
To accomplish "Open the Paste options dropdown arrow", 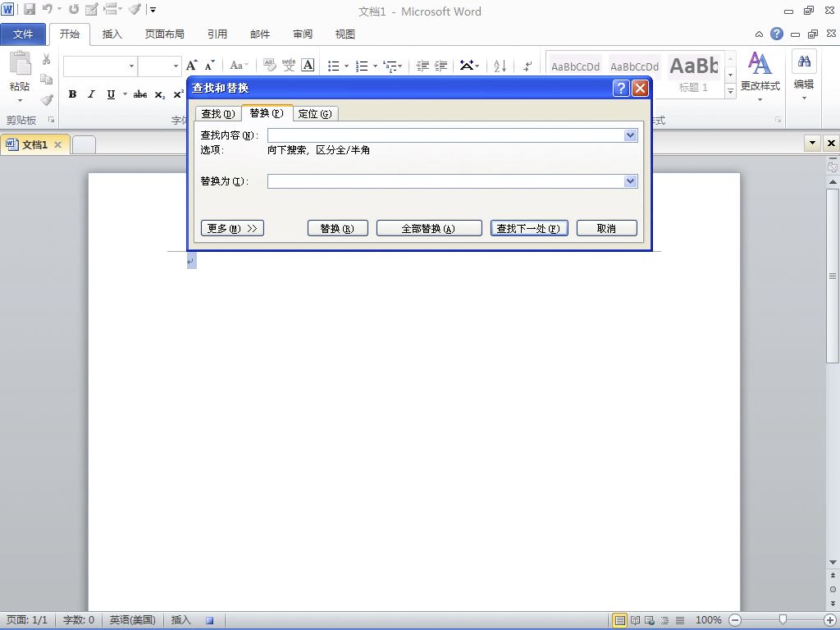I will (21, 100).
